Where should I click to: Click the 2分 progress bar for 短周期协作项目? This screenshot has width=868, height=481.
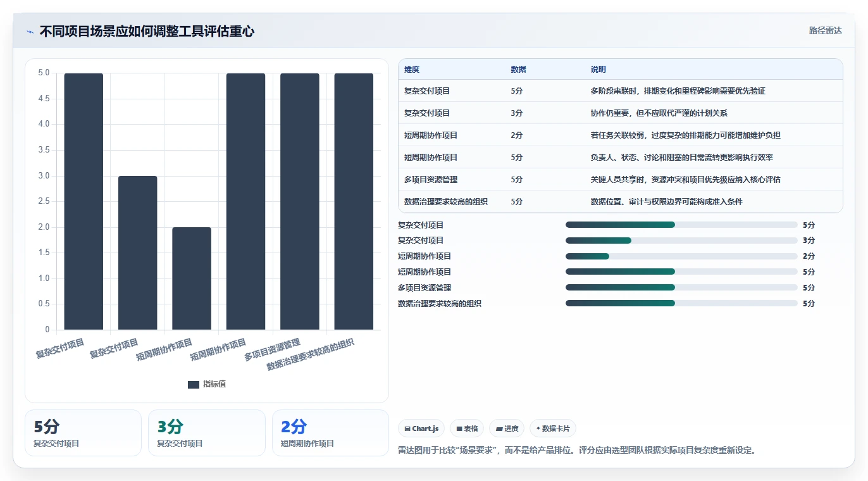click(x=681, y=256)
